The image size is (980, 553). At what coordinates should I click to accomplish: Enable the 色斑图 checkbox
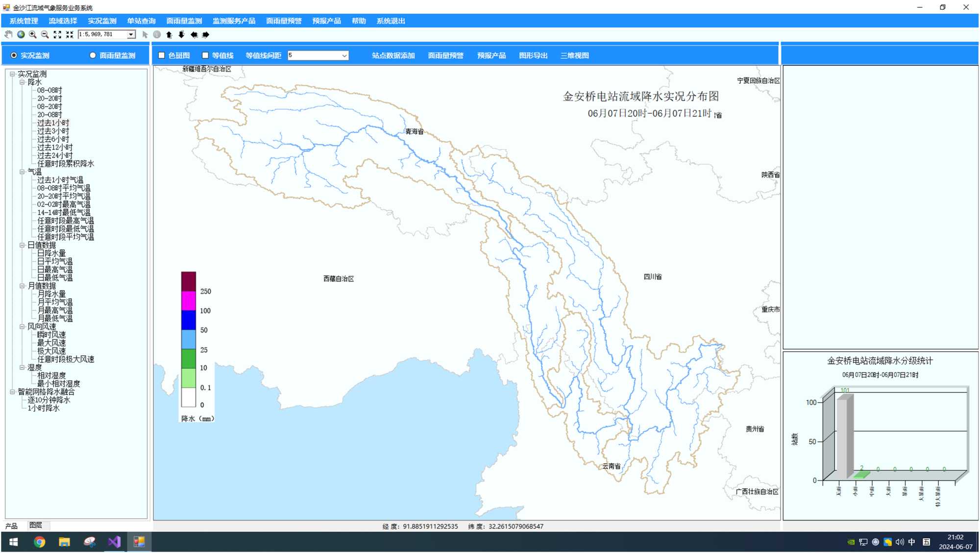tap(162, 55)
